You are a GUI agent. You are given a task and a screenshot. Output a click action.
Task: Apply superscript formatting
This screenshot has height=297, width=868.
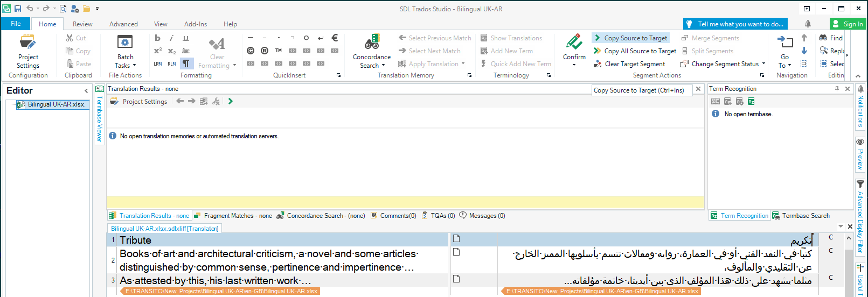(x=157, y=51)
